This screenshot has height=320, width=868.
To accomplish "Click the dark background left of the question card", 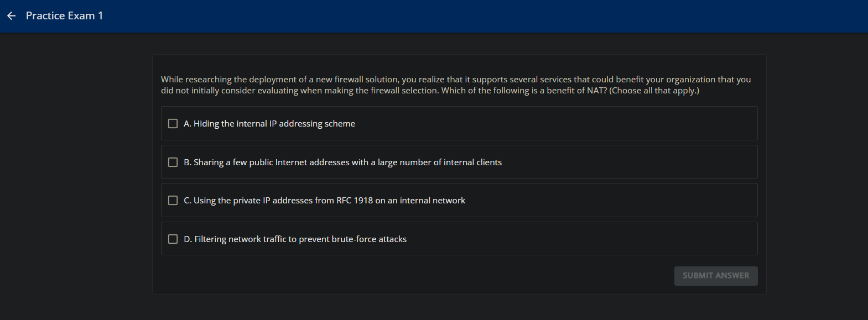I will [76, 177].
